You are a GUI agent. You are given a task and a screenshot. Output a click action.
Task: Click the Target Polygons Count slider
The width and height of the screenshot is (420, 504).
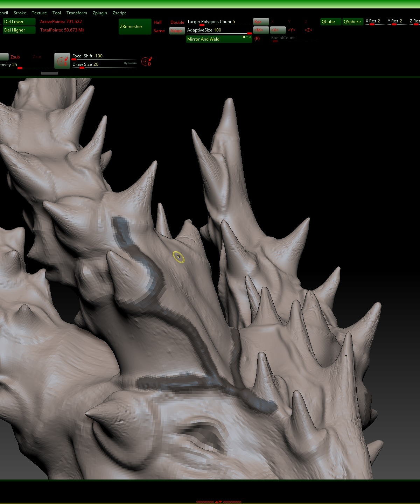pos(219,22)
